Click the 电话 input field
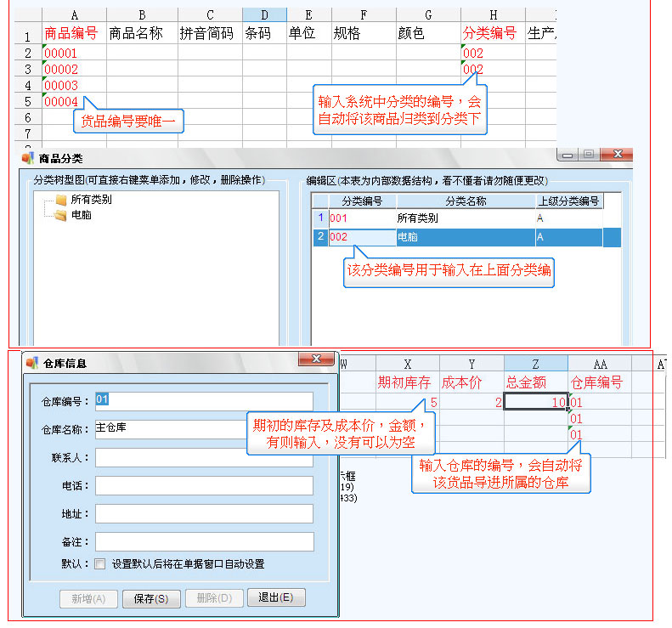This screenshot has width=672, height=628. click(204, 486)
